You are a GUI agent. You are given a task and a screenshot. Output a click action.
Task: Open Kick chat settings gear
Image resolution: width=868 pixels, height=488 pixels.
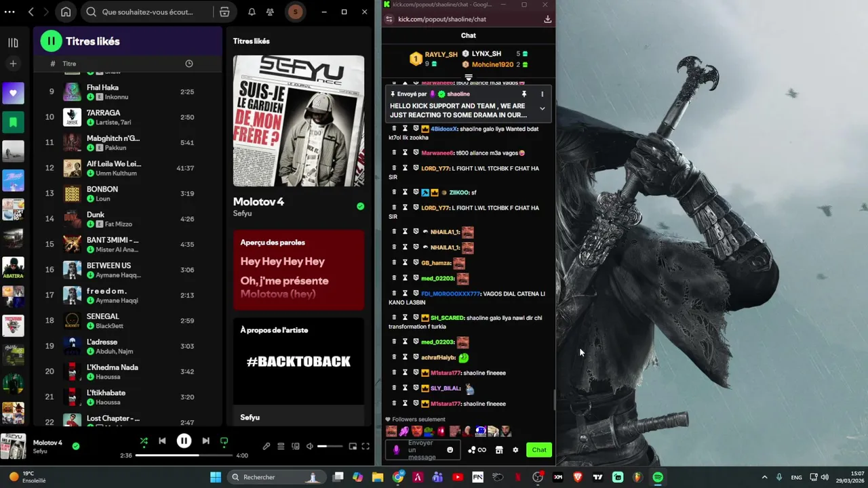[515, 449]
